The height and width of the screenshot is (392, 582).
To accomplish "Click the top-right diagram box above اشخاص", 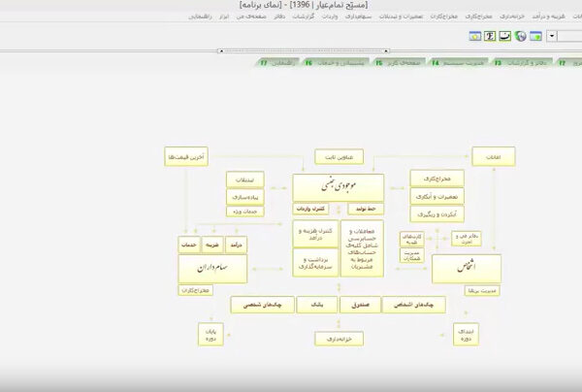I will point(494,156).
